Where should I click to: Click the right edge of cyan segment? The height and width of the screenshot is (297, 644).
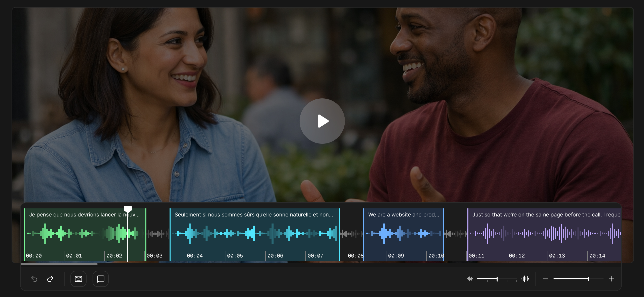coord(340,234)
